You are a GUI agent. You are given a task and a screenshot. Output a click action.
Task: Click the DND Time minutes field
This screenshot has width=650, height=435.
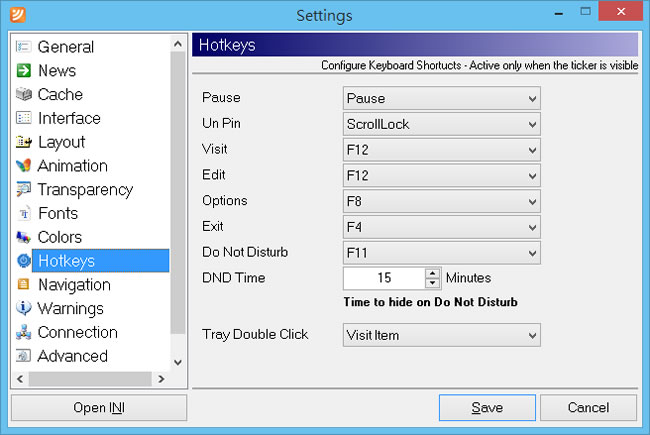[384, 278]
